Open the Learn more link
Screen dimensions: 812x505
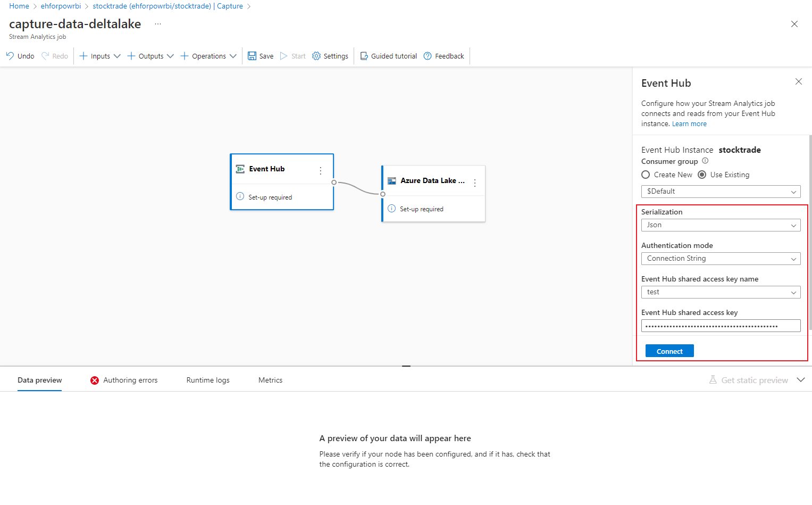pos(689,124)
